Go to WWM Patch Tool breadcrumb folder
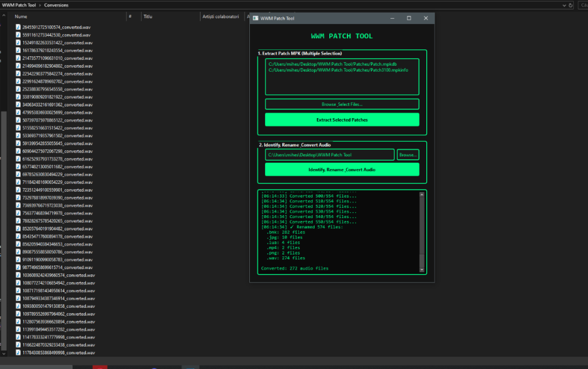Screen dimensions: 588x369 [18, 5]
